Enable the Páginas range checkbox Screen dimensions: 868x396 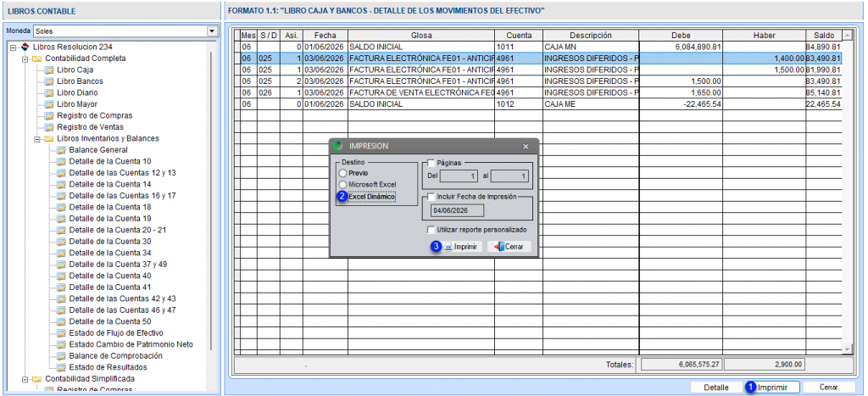point(431,163)
